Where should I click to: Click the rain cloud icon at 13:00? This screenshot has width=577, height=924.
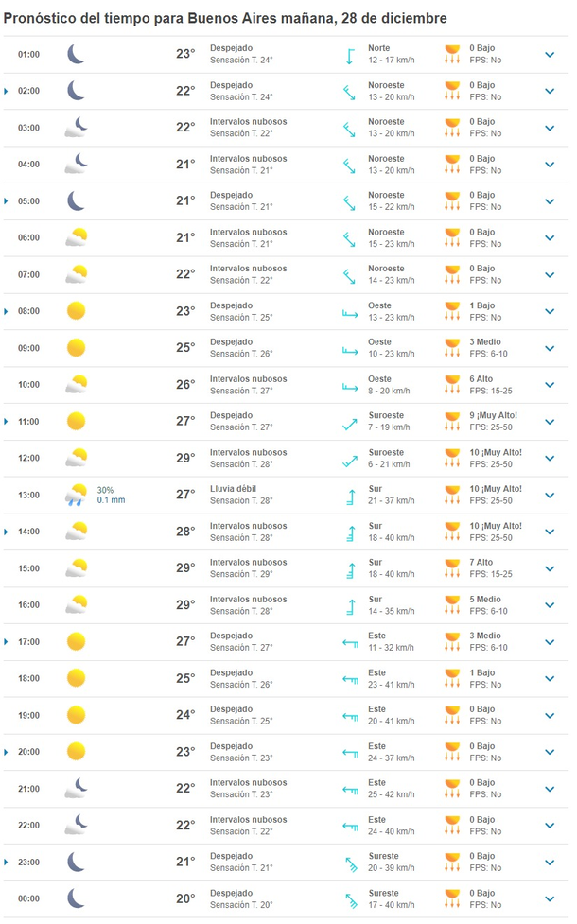(76, 495)
